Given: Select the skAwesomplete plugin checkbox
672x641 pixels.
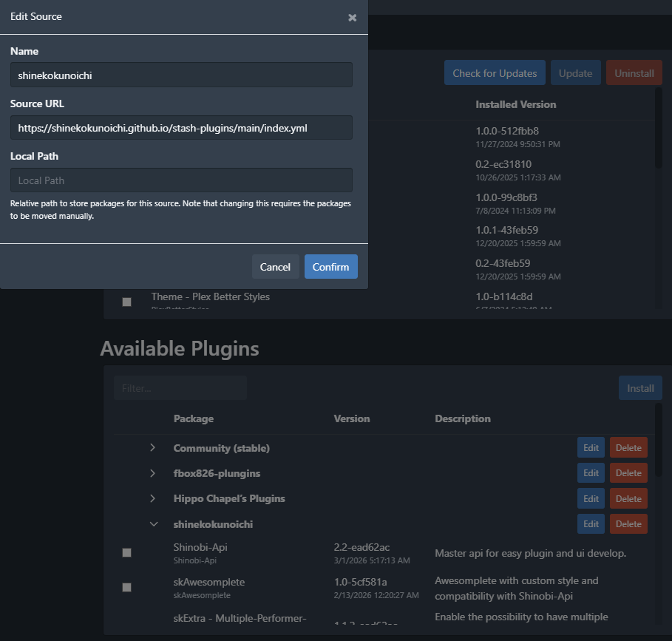Looking at the screenshot, I should (126, 587).
